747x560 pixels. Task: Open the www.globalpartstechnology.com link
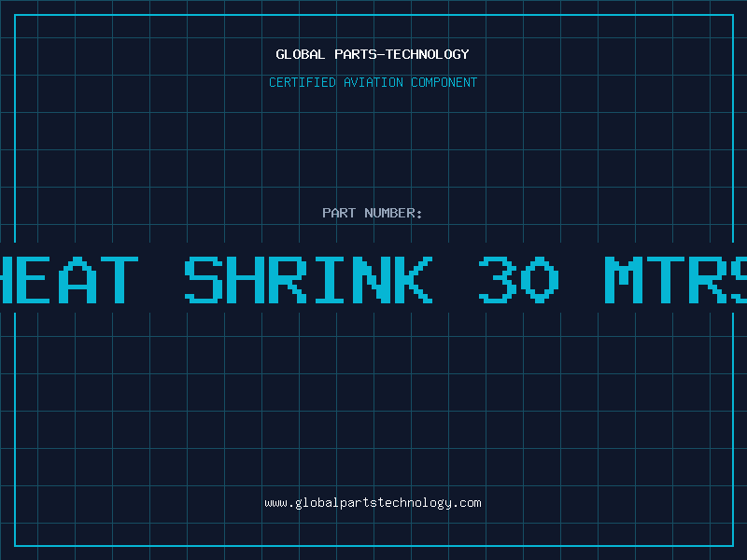tap(373, 503)
